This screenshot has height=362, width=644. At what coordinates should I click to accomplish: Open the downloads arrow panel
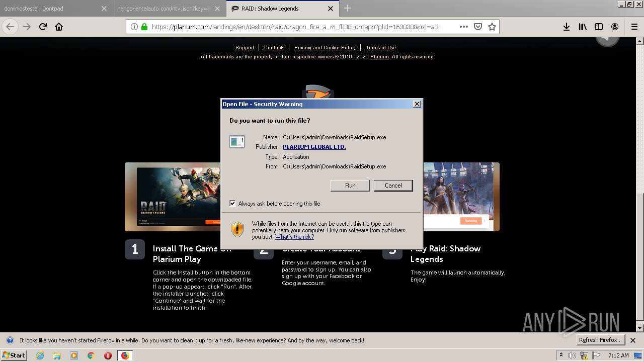[x=567, y=27]
